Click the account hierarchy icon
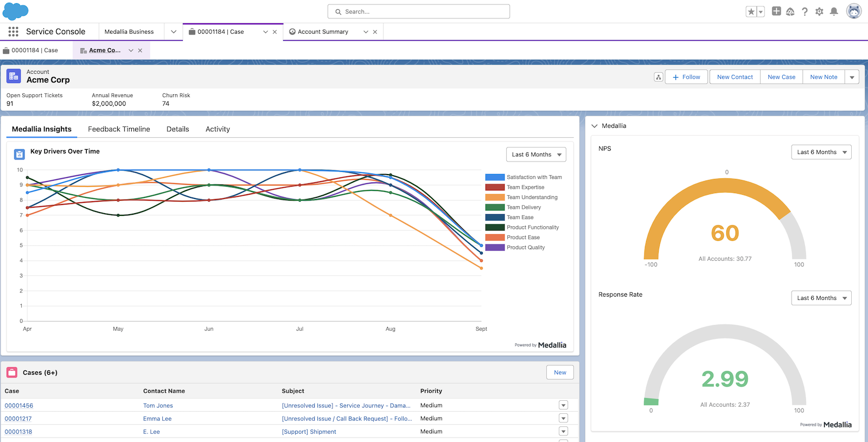The image size is (868, 442). pos(658,77)
